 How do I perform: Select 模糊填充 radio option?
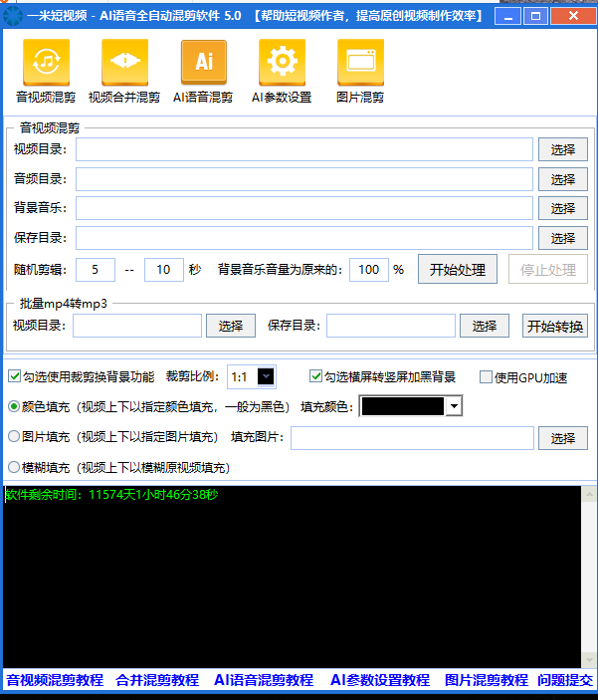click(x=15, y=466)
